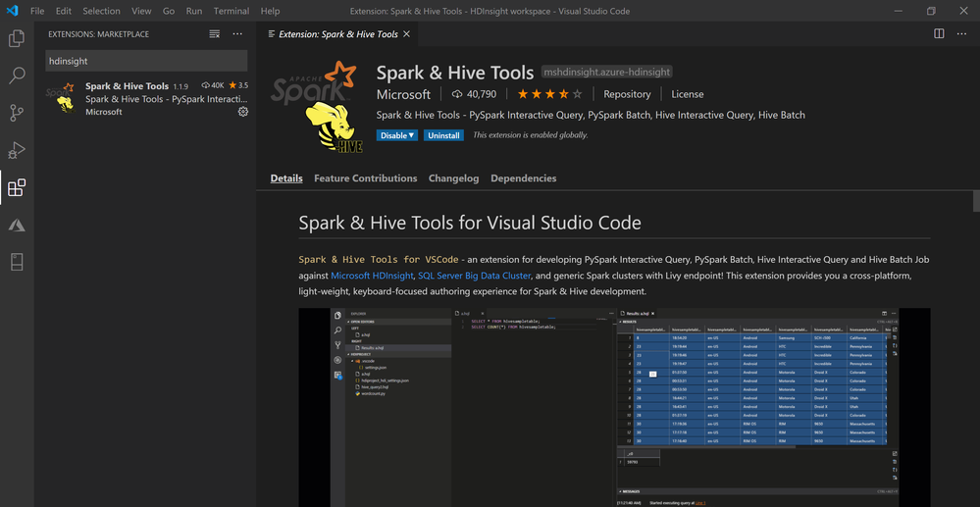Open the Selection menu
This screenshot has height=507, width=980.
101,11
